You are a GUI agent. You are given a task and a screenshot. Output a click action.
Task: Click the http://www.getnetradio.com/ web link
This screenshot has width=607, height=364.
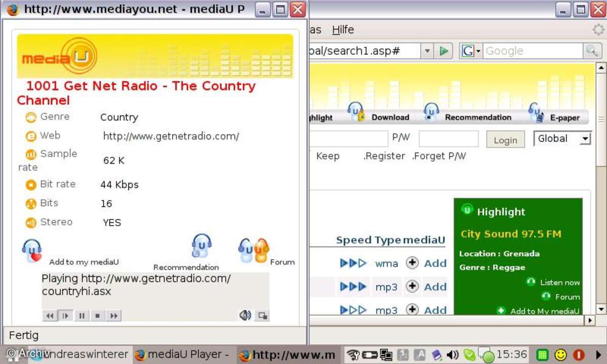pyautogui.click(x=171, y=136)
